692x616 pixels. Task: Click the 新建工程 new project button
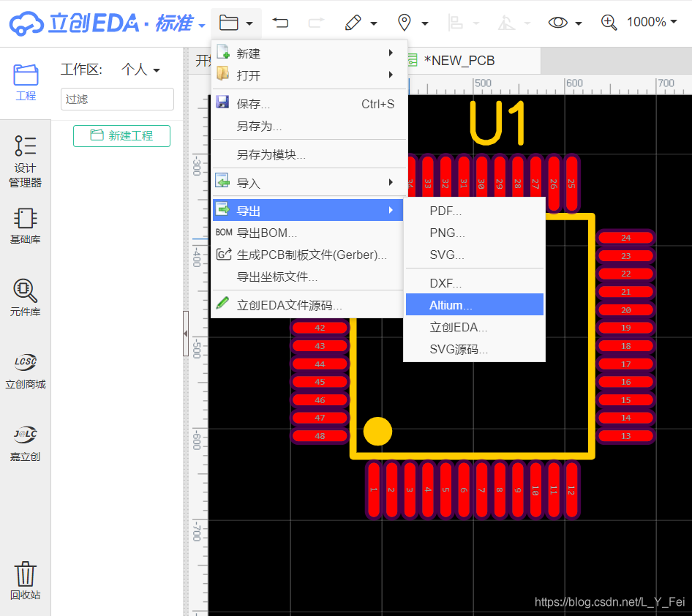point(121,135)
